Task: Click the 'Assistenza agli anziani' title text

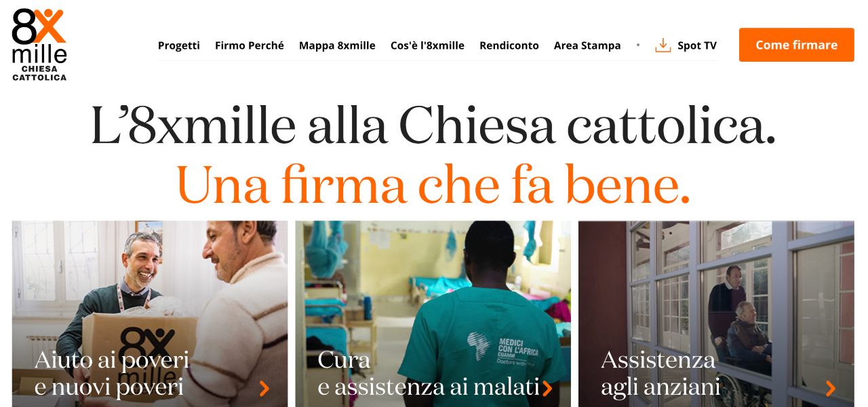Action: click(660, 374)
